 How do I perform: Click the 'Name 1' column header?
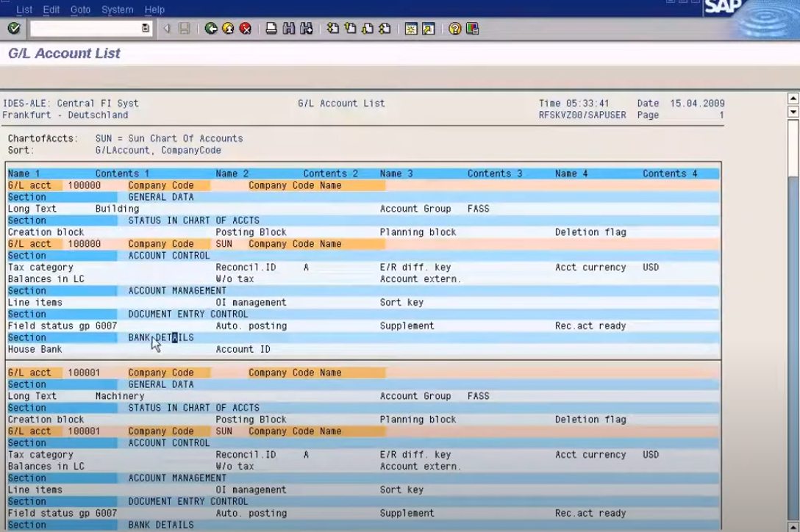coord(24,173)
